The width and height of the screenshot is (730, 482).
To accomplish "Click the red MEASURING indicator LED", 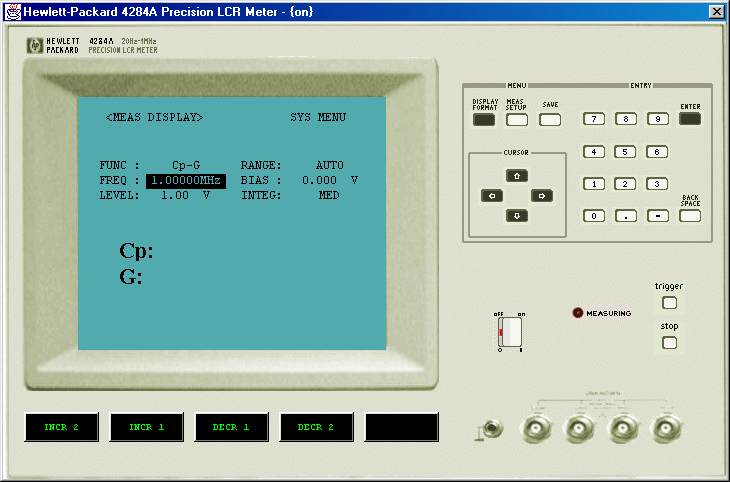I will click(578, 313).
